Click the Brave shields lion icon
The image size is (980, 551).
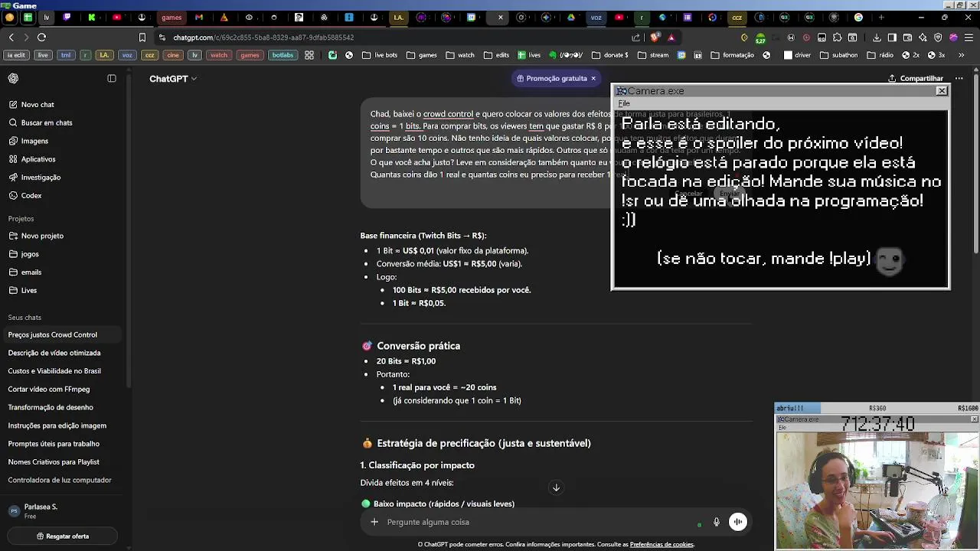tap(655, 37)
